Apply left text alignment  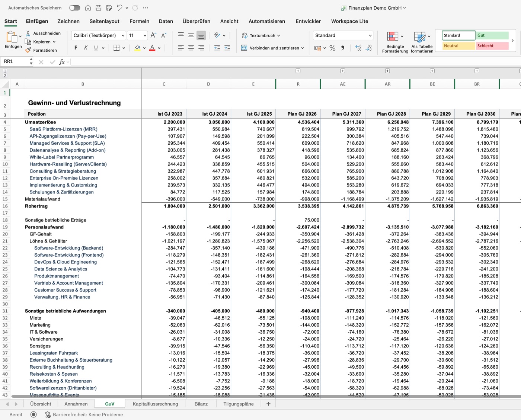pyautogui.click(x=181, y=48)
